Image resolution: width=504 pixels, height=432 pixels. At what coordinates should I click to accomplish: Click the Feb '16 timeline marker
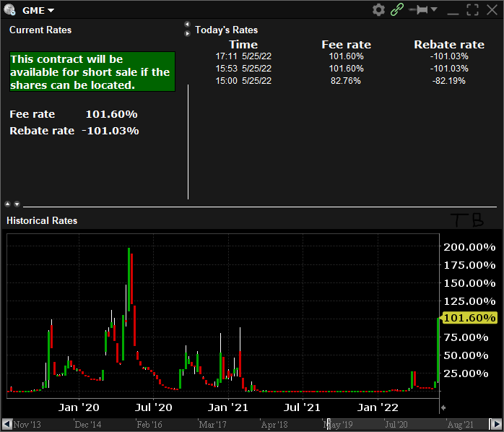(149, 424)
